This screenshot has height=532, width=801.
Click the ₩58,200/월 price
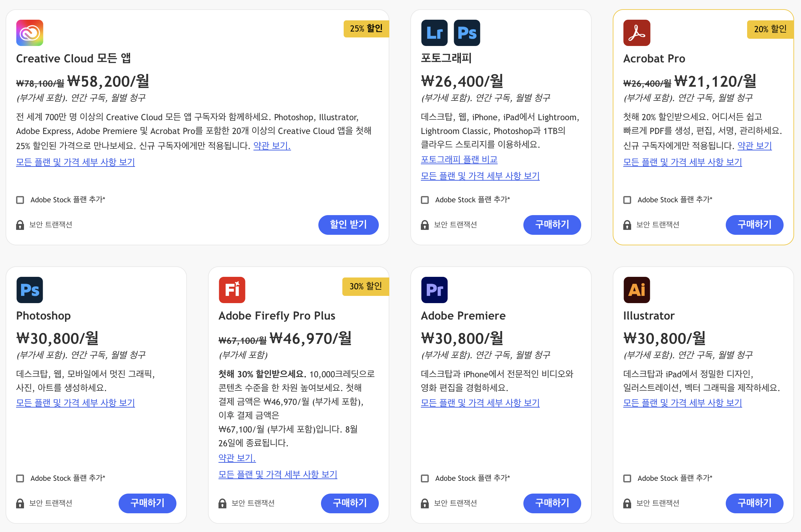108,81
